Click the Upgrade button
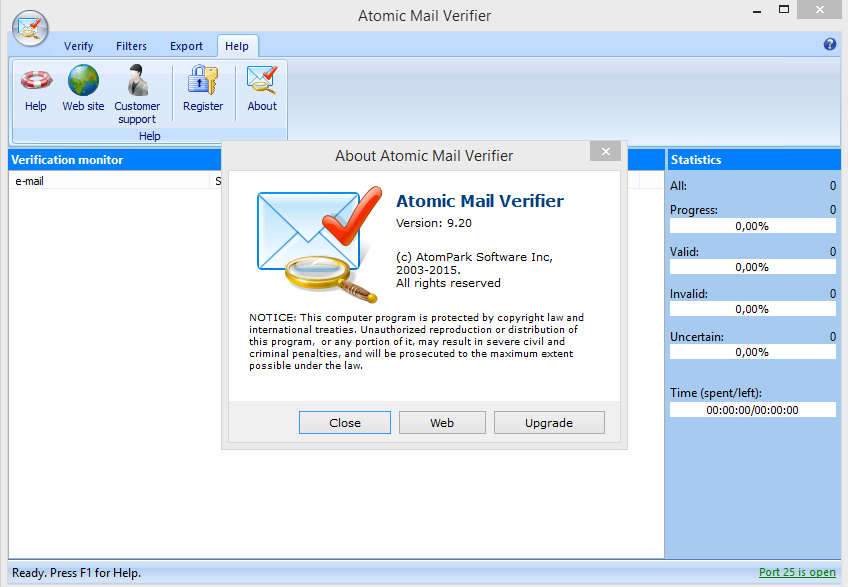Screen dimensions: 848x587 tap(549, 423)
